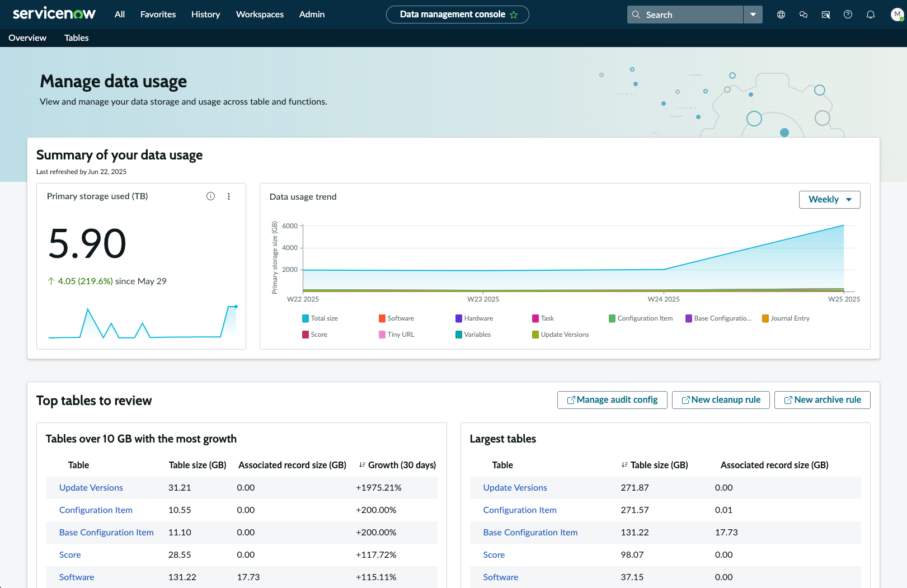907x588 pixels.
Task: Open the Favorites menu
Action: pos(158,15)
